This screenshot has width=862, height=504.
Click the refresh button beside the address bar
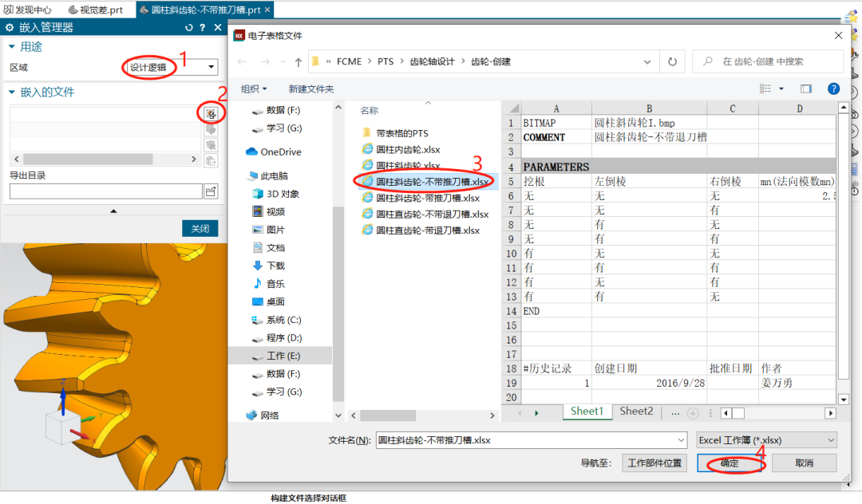click(x=673, y=61)
